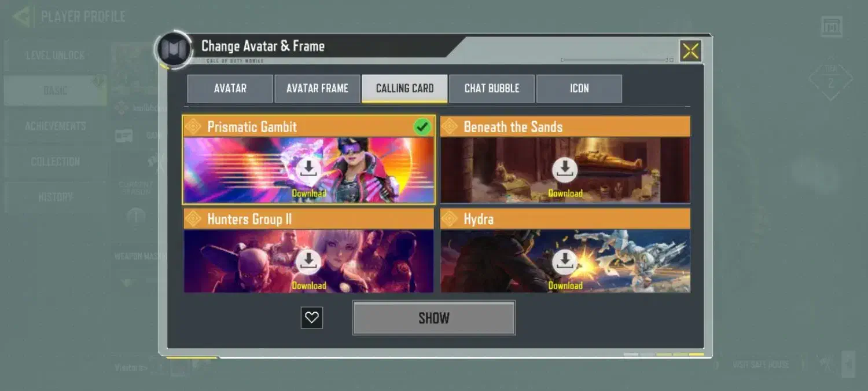Click the back arrow next to Player Profile

[x=22, y=16]
